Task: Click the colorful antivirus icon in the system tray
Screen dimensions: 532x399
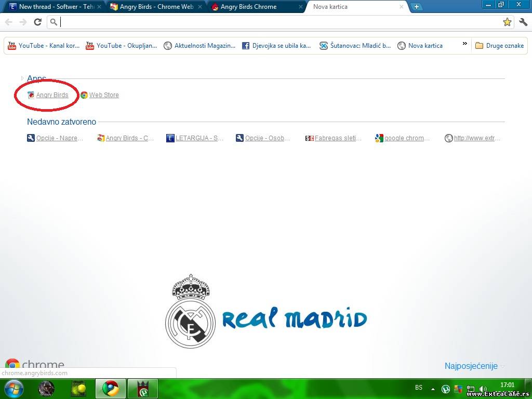Action: pos(458,389)
